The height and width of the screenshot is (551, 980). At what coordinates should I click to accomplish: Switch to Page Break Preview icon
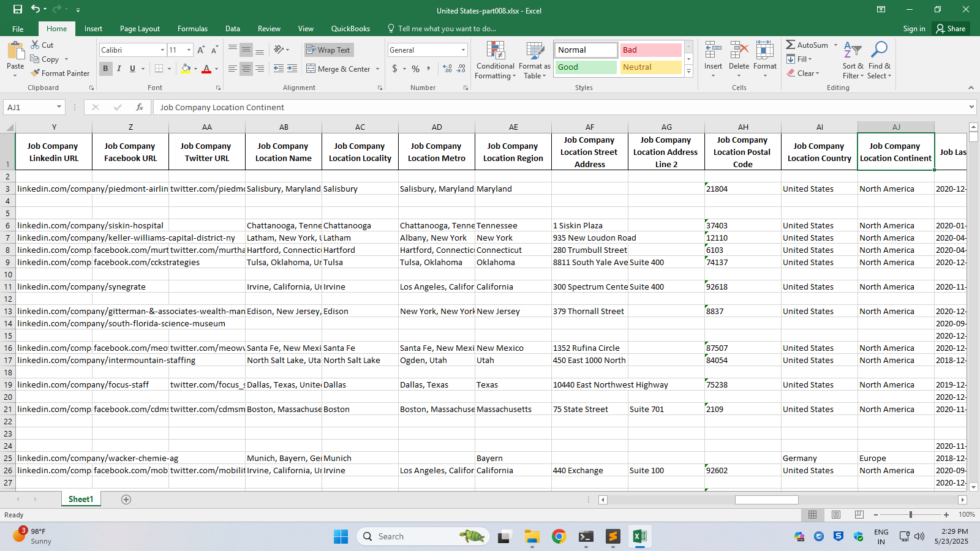pyautogui.click(x=859, y=515)
